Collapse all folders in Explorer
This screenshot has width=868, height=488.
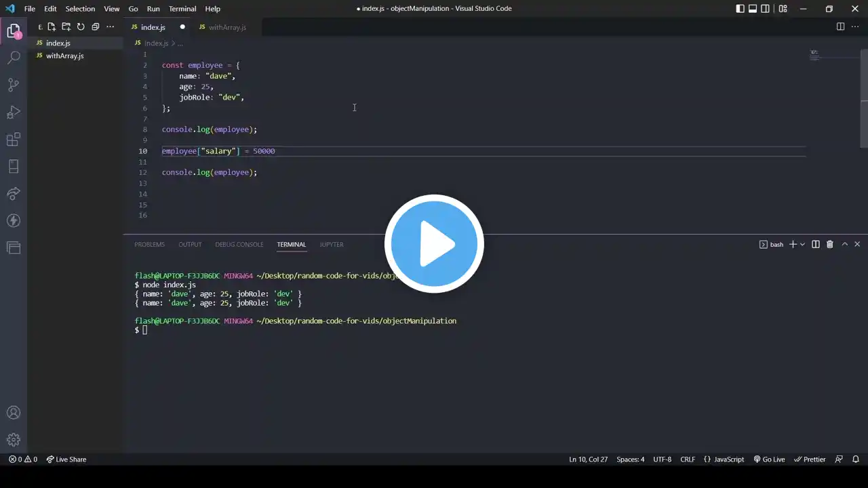click(96, 27)
